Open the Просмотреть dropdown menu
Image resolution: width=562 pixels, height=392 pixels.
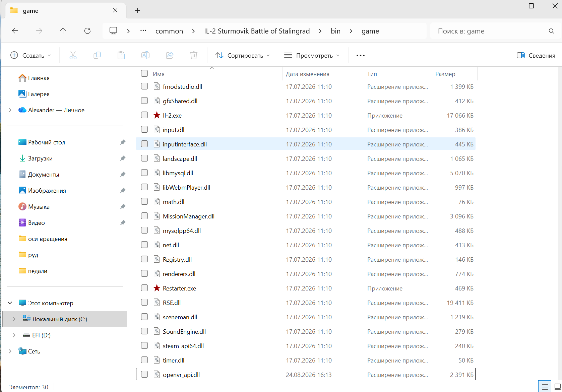click(x=312, y=55)
